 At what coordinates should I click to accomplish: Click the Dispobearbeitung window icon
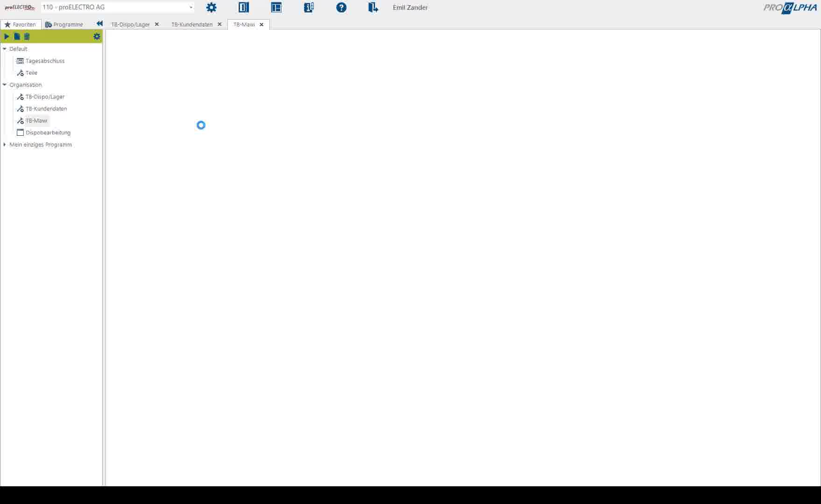(20, 133)
